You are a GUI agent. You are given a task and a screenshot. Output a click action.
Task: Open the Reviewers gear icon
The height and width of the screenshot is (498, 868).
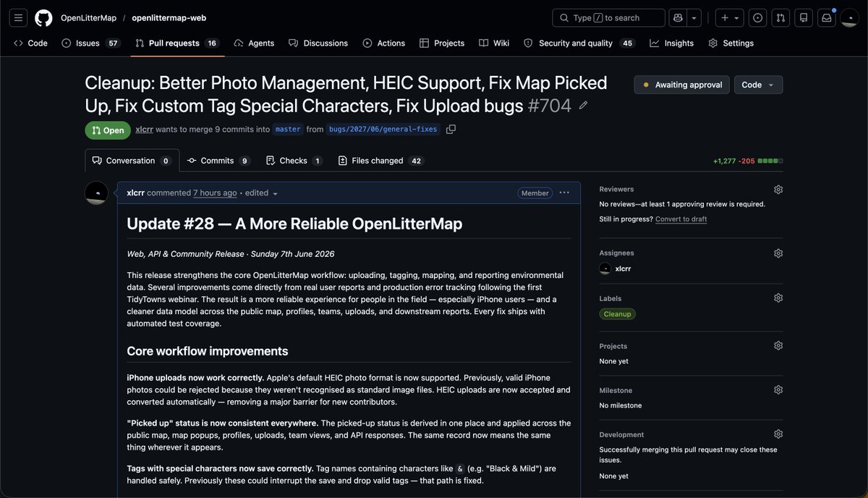point(778,190)
